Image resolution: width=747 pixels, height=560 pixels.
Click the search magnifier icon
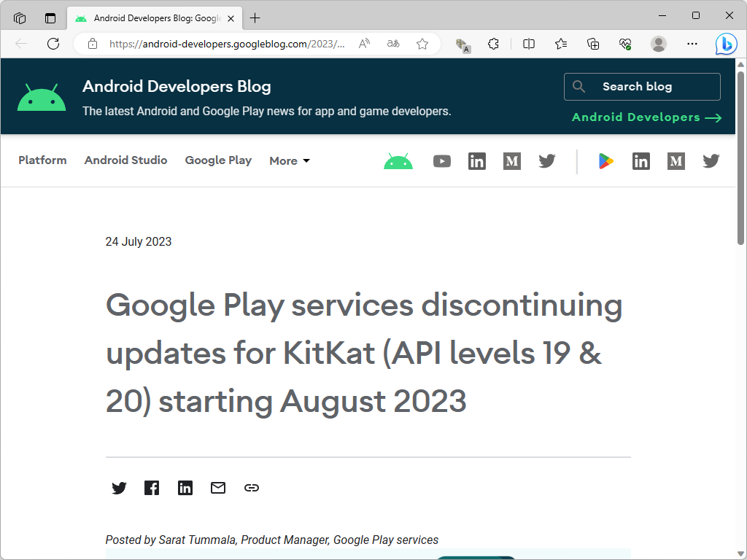point(578,87)
